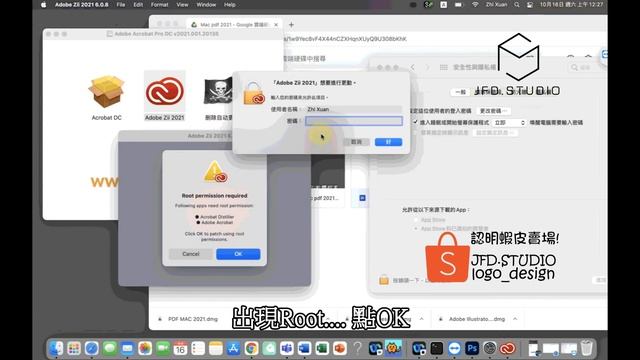
Task: Open App Store from the Dock
Action: (233, 348)
